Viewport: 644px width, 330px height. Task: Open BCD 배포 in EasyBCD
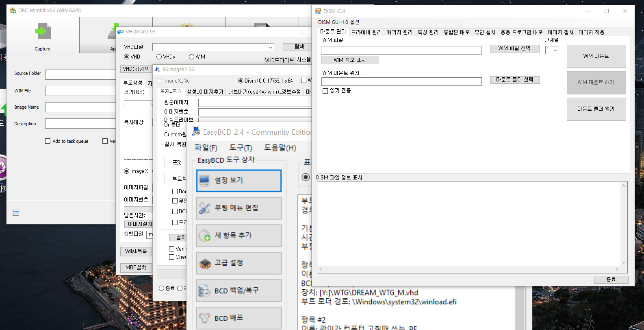(x=239, y=318)
